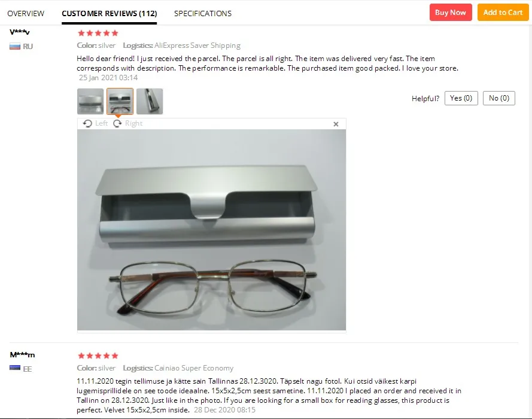Viewport: 532px width, 419px height.
Task: Click the five-star rating of V***v review
Action: (x=98, y=34)
